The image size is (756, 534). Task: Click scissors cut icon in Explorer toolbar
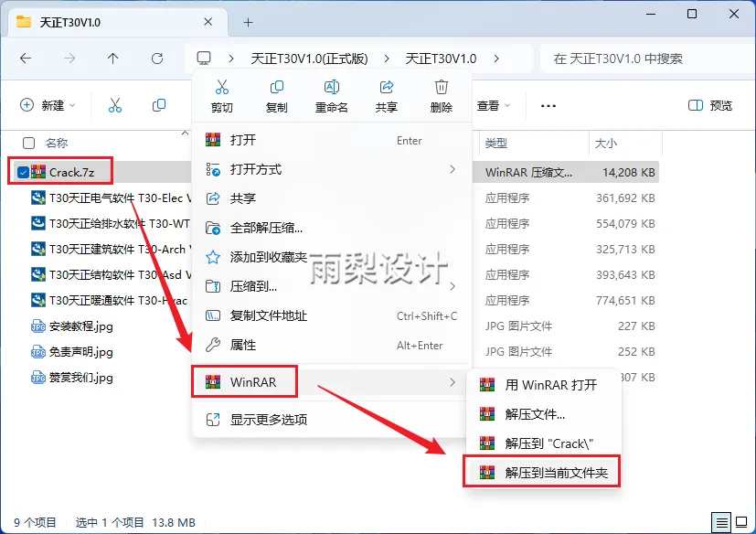(115, 105)
